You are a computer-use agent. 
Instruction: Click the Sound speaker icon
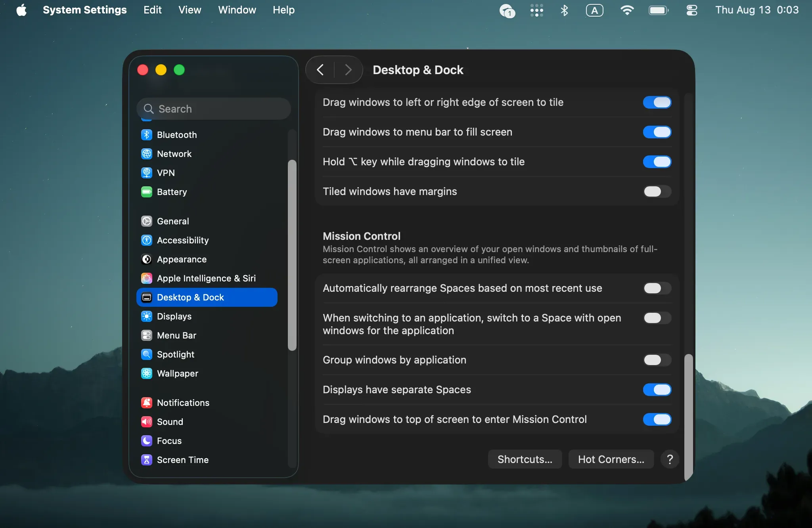coord(147,422)
